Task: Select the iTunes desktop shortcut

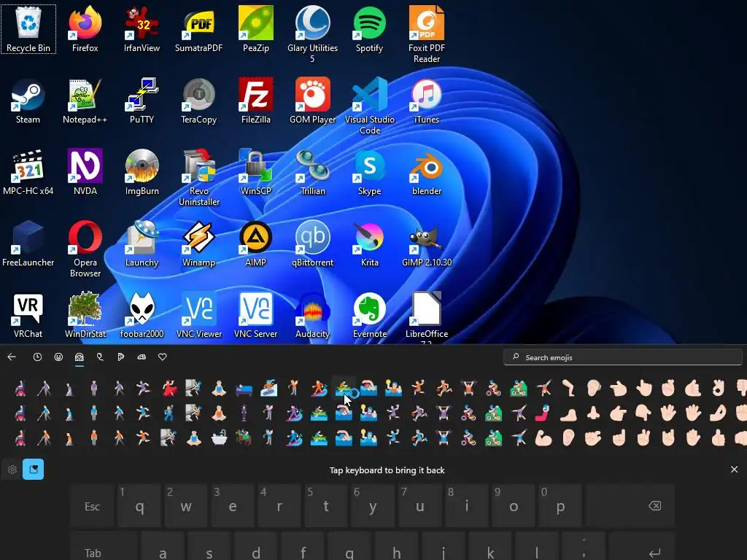Action: pos(426,101)
